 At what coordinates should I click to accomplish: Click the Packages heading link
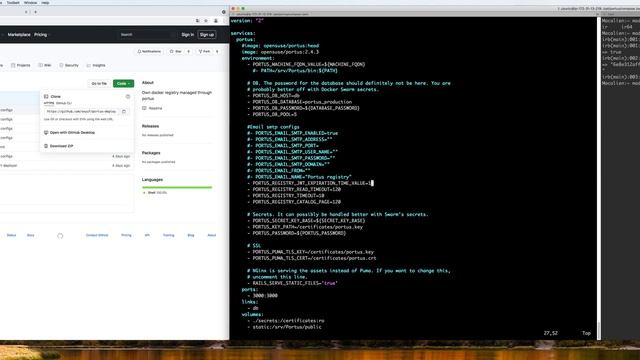pyautogui.click(x=151, y=153)
